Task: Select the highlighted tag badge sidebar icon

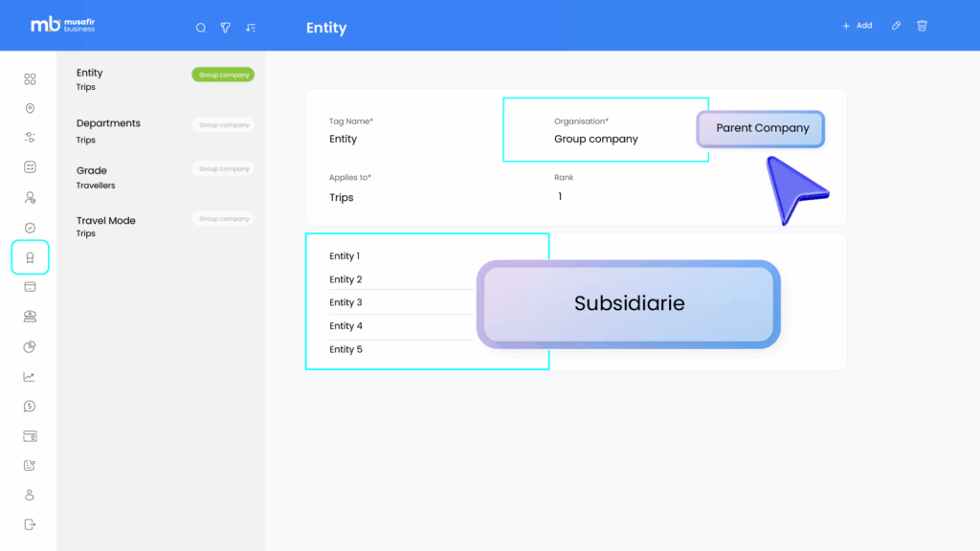Action: [30, 257]
